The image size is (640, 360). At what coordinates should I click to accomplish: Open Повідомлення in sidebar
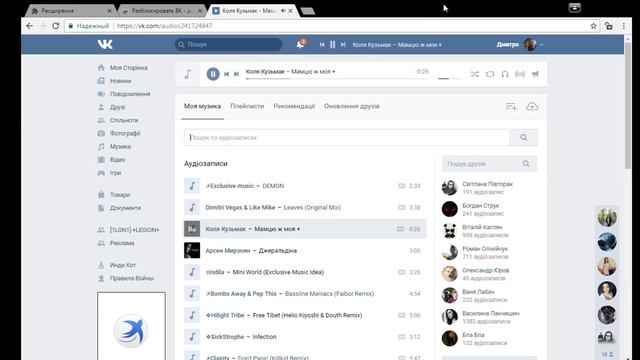pyautogui.click(x=124, y=94)
